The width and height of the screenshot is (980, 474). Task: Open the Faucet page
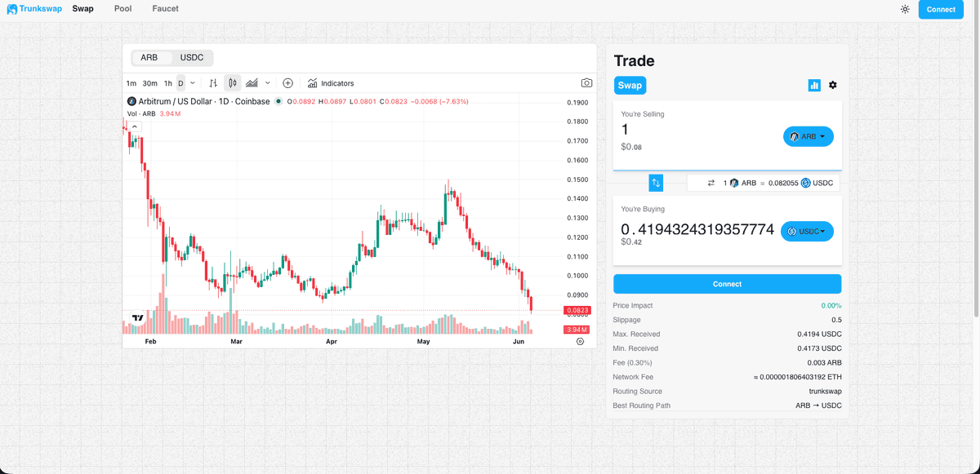[165, 9]
